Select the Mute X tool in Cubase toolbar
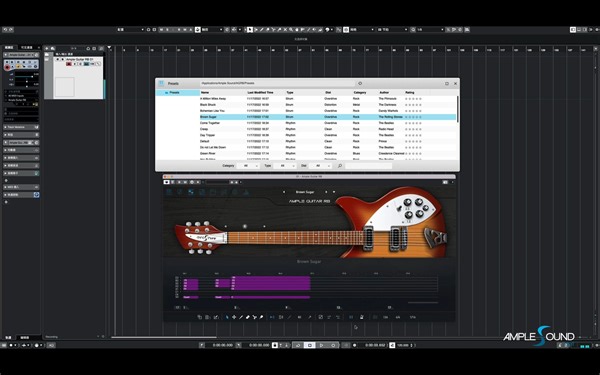Viewport: 600px width, 375px height. click(285, 29)
